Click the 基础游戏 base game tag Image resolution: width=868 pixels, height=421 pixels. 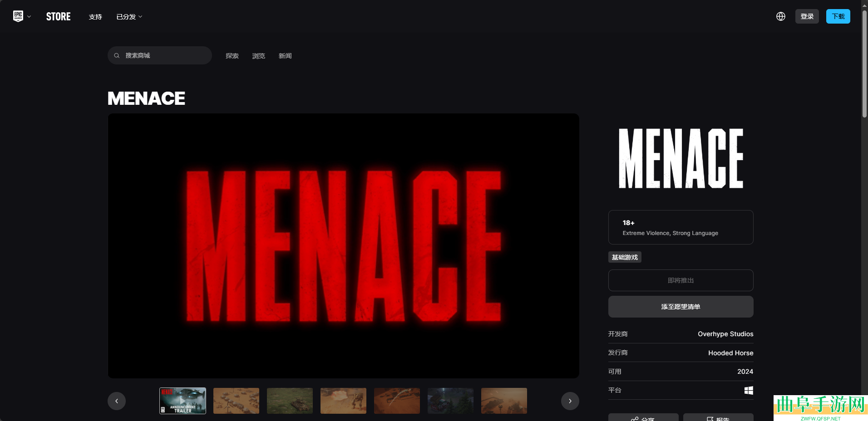[x=625, y=257]
